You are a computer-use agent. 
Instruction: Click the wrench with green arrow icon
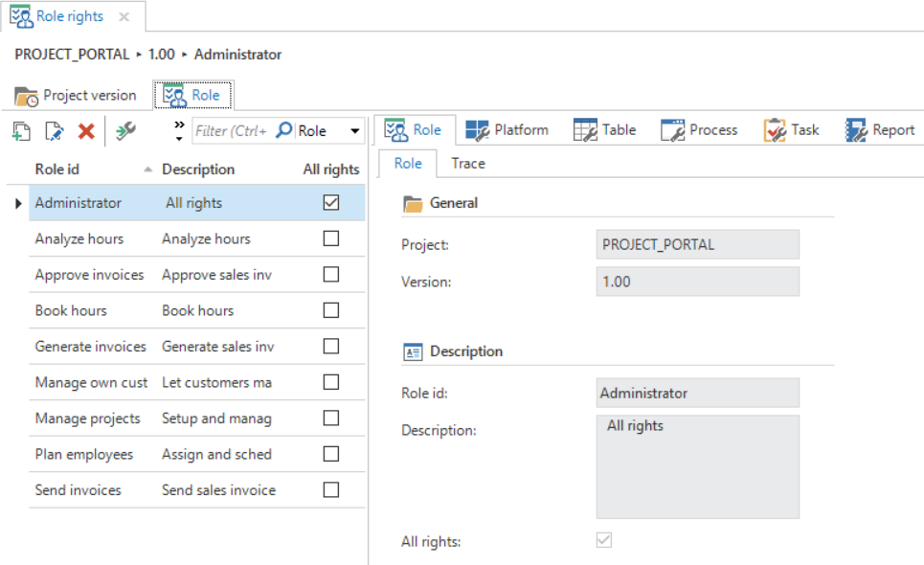click(x=125, y=131)
